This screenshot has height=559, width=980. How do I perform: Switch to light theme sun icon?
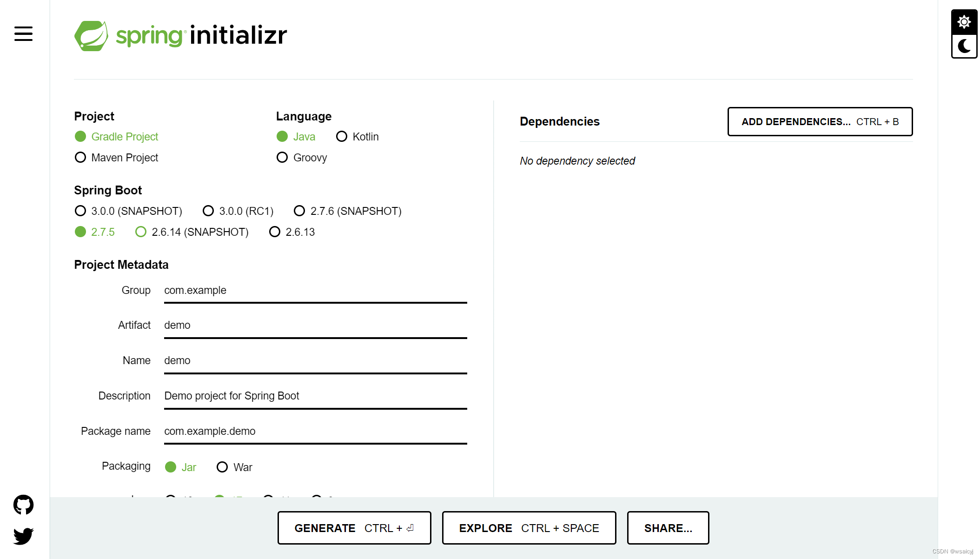tap(964, 22)
